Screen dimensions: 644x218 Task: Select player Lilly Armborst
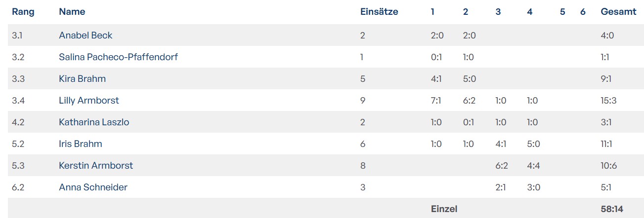pyautogui.click(x=89, y=101)
